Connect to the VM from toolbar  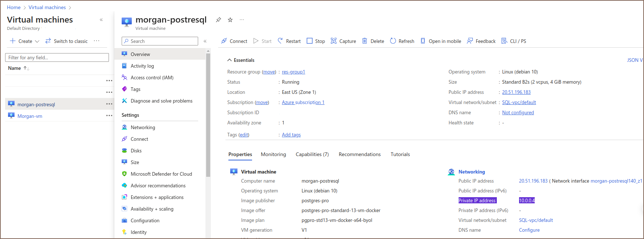[234, 41]
